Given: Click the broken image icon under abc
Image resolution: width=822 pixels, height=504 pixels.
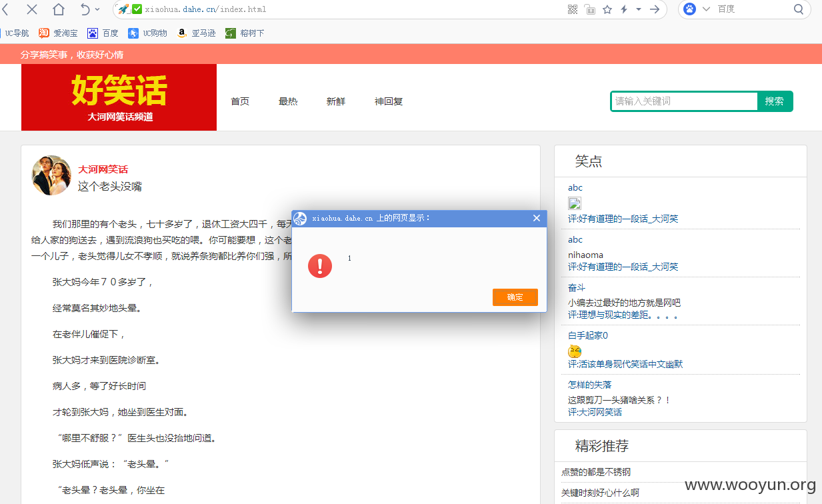Looking at the screenshot, I should (x=575, y=203).
